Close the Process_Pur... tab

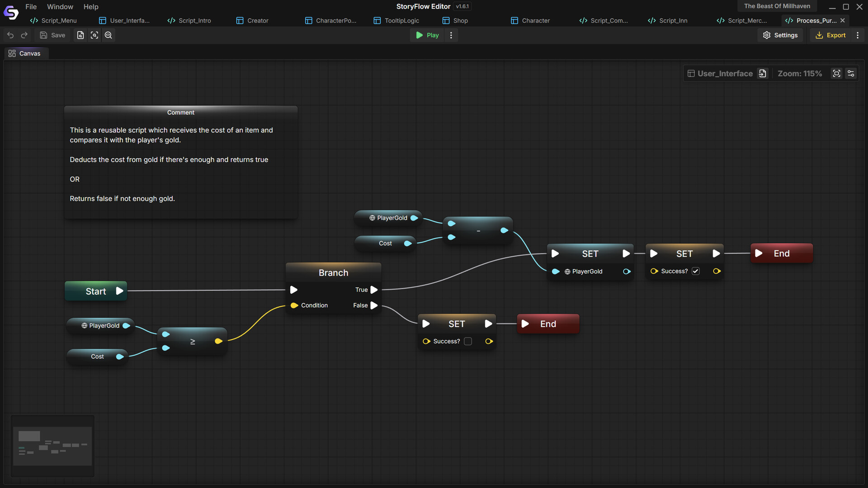[843, 20]
